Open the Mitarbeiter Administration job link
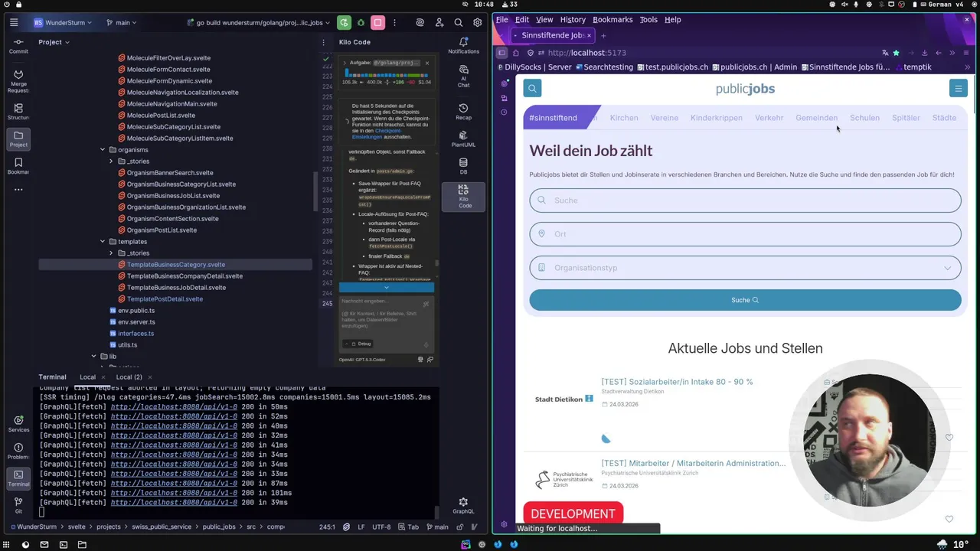 [x=693, y=463]
